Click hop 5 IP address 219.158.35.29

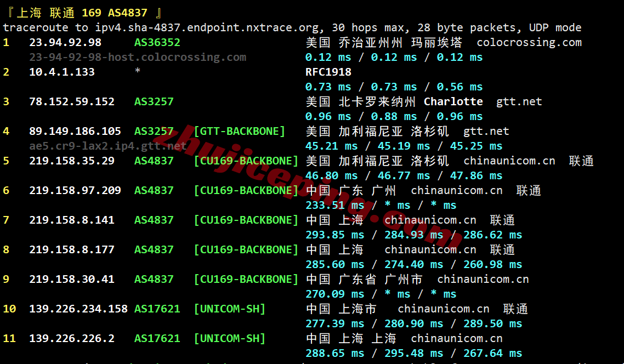(x=72, y=161)
